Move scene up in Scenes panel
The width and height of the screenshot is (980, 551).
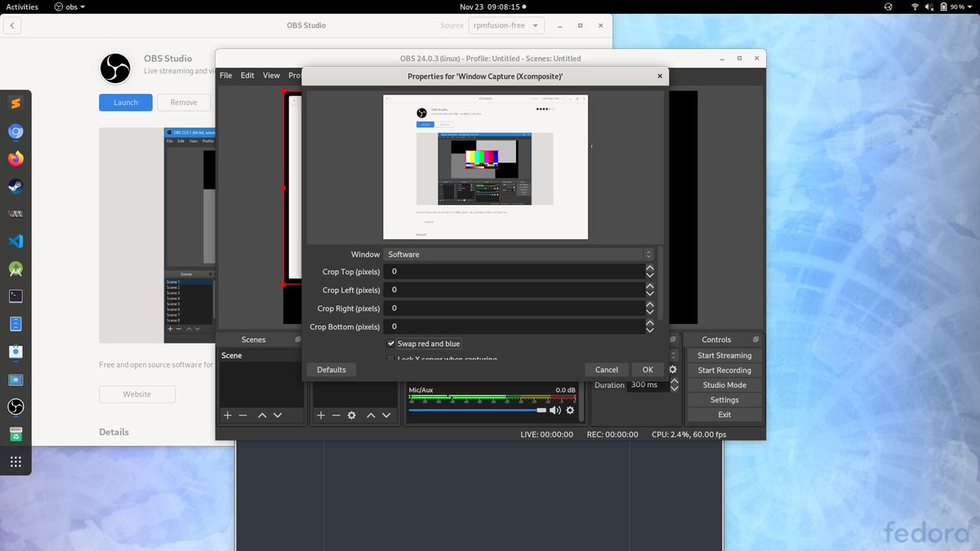262,415
